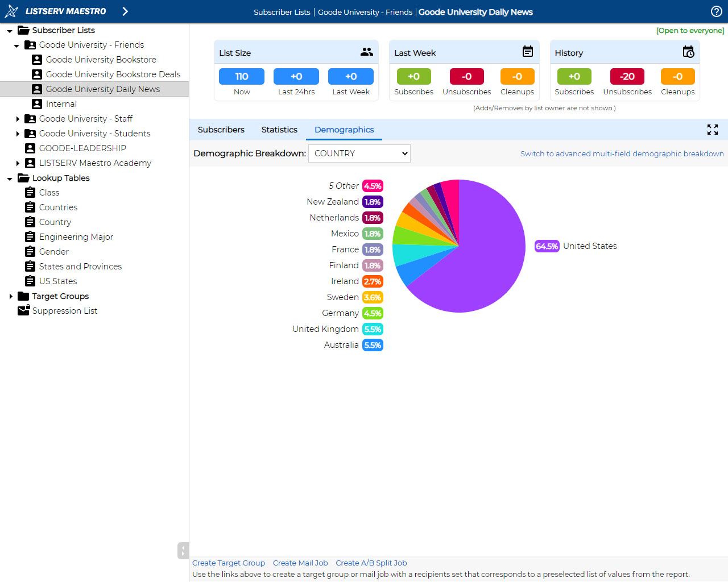Expand the Goode University - Students node
Viewport: 728px width, 582px height.
click(18, 134)
